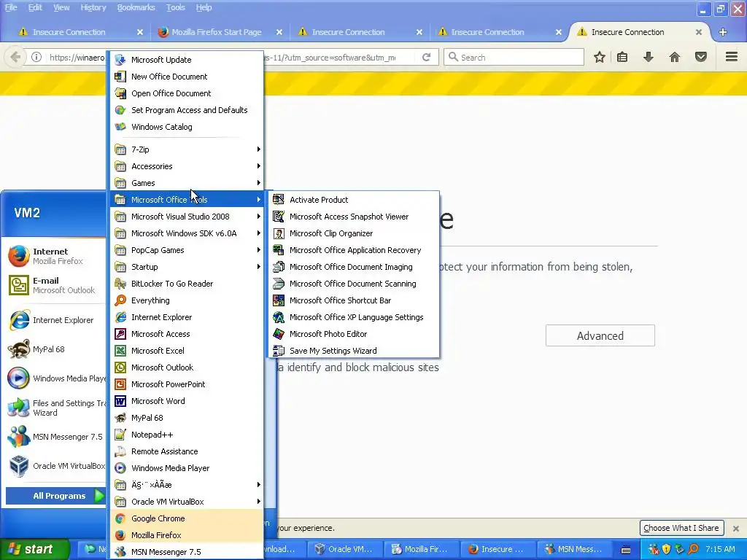Open the Bookmarks menu
The height and width of the screenshot is (560, 747).
click(x=136, y=7)
